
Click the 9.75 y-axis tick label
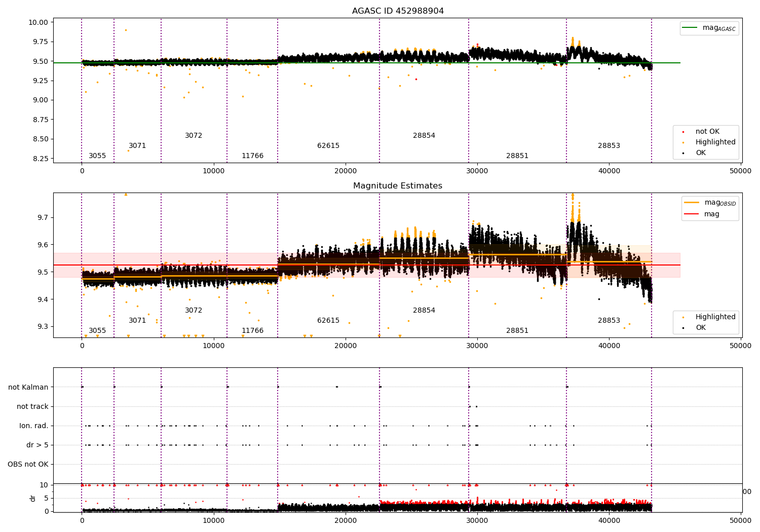tap(40, 42)
